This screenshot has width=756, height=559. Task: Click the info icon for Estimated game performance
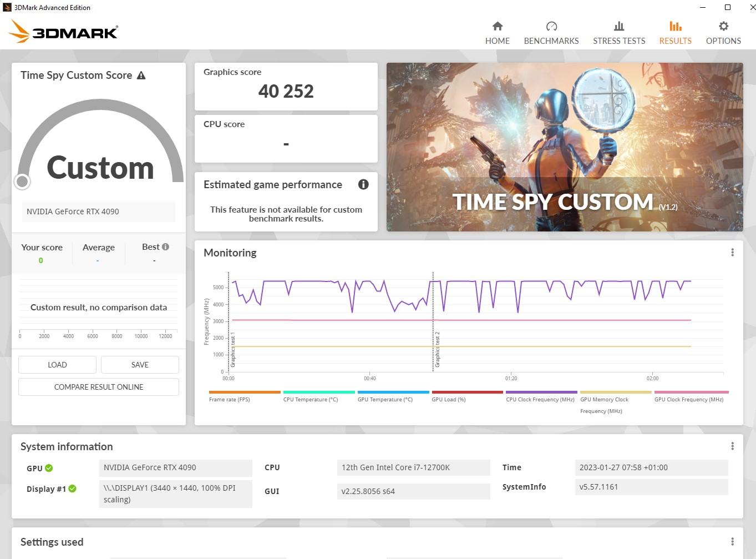(363, 184)
